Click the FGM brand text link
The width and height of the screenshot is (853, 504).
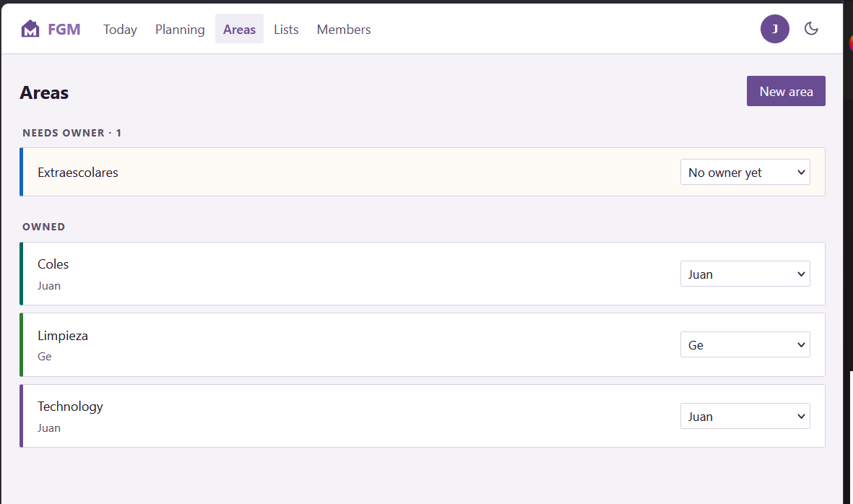point(64,30)
